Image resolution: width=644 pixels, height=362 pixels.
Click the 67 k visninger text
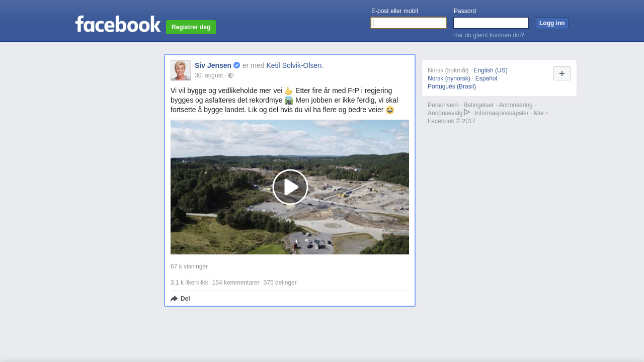pos(189,266)
